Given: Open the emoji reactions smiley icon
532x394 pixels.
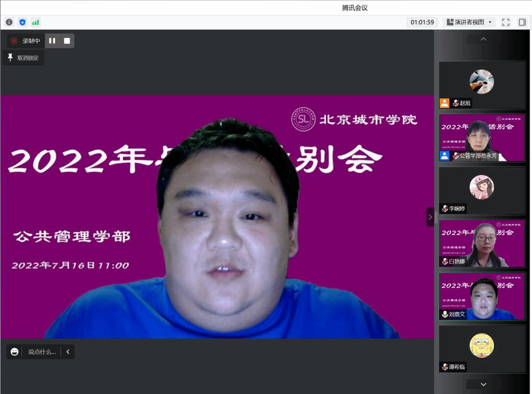Looking at the screenshot, I should (x=15, y=351).
